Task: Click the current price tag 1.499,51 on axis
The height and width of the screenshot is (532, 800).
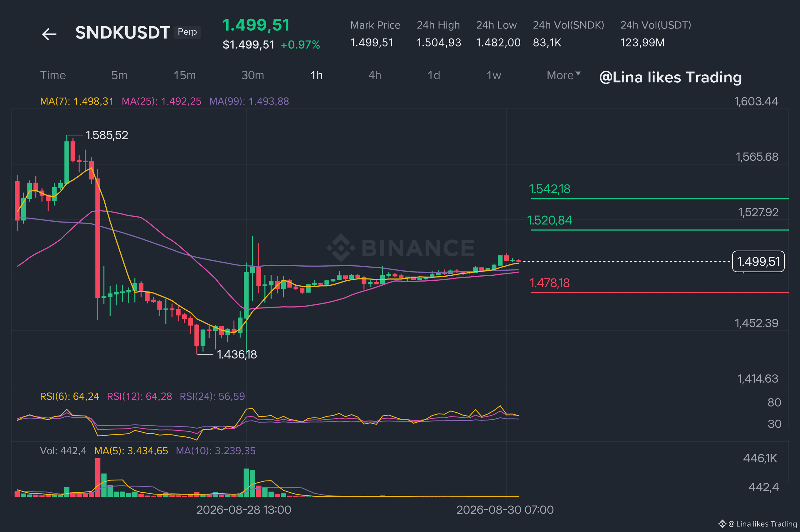Action: pos(758,261)
